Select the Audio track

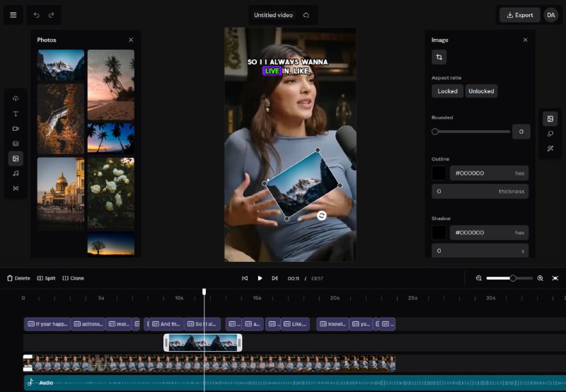click(294, 383)
